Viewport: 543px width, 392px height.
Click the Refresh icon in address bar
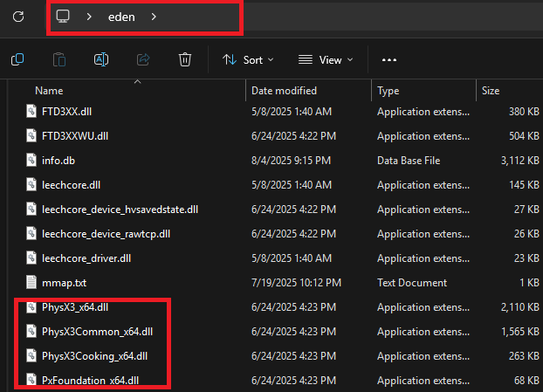click(x=17, y=17)
